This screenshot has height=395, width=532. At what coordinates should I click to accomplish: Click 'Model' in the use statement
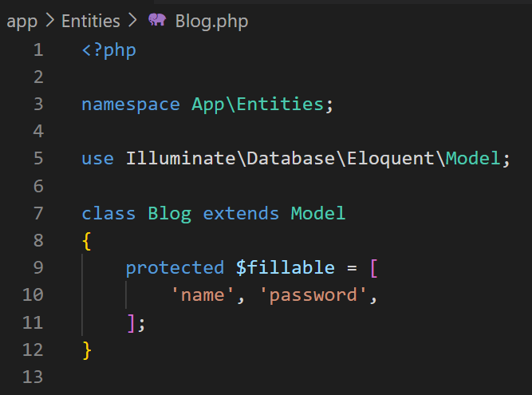(473, 158)
